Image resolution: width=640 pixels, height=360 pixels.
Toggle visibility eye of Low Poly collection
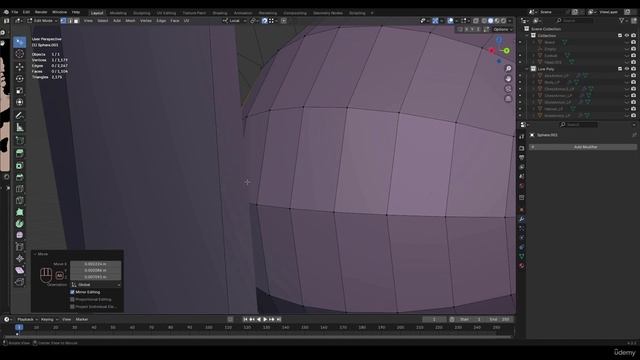[627, 69]
